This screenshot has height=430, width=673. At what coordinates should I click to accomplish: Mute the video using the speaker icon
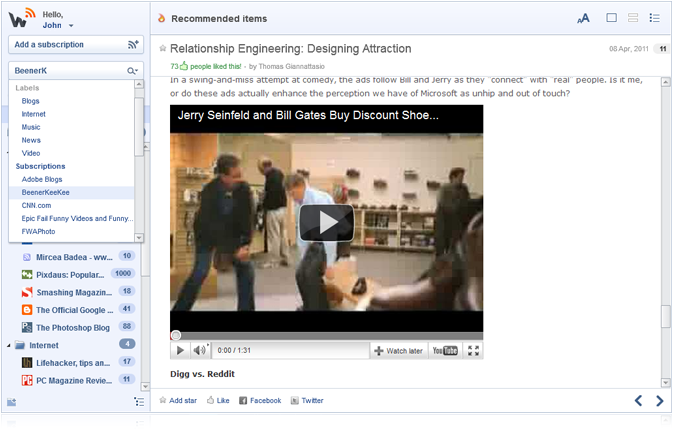click(x=198, y=350)
